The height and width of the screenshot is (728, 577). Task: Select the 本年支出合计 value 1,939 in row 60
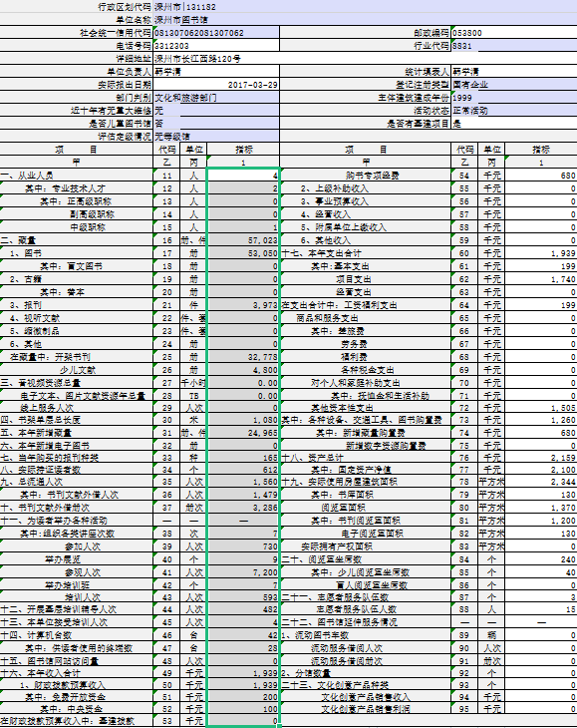tap(541, 253)
